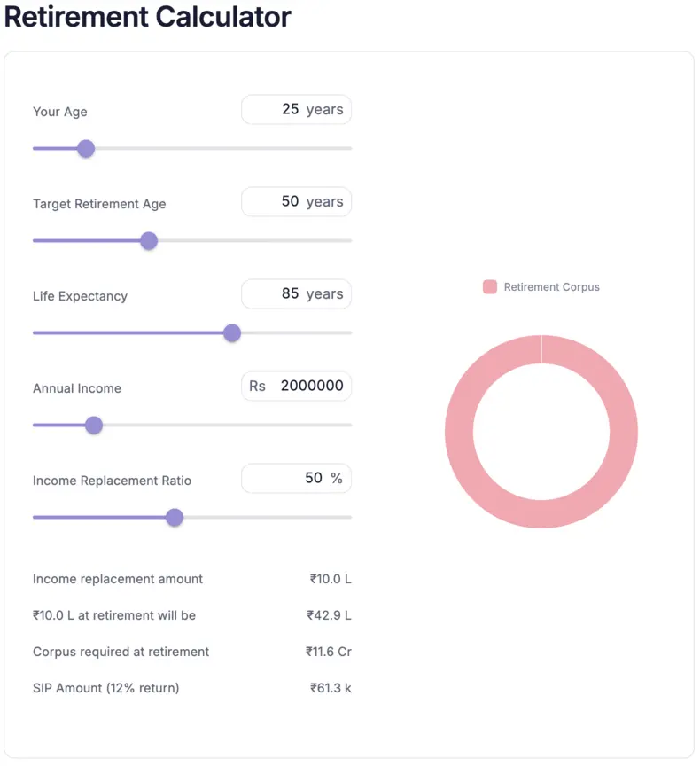Click the Income Replacement Ratio slider handle
The image size is (700, 766).
coord(175,517)
